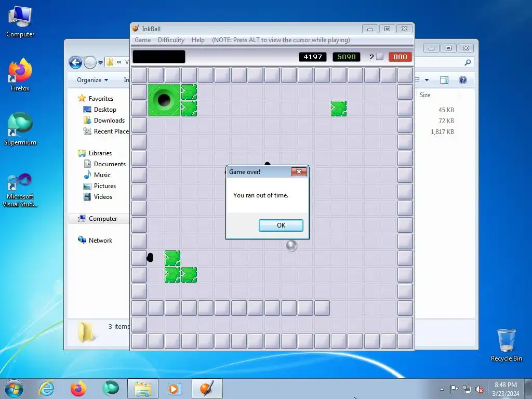Open the Difficulty menu

point(171,40)
